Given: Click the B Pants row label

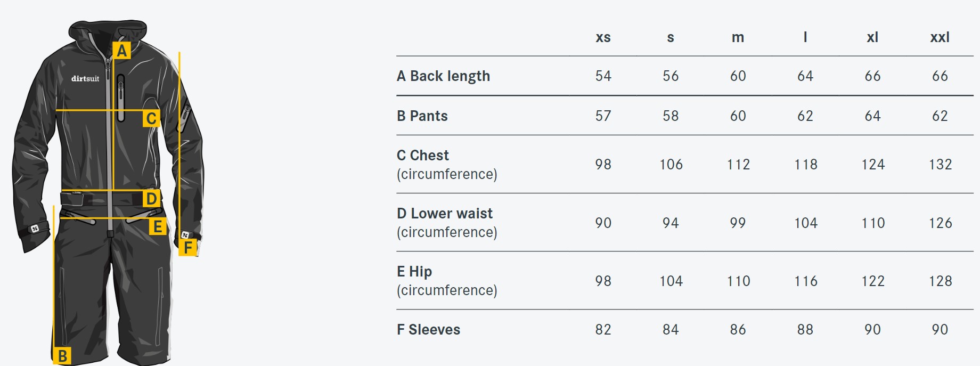Looking at the screenshot, I should 422,116.
